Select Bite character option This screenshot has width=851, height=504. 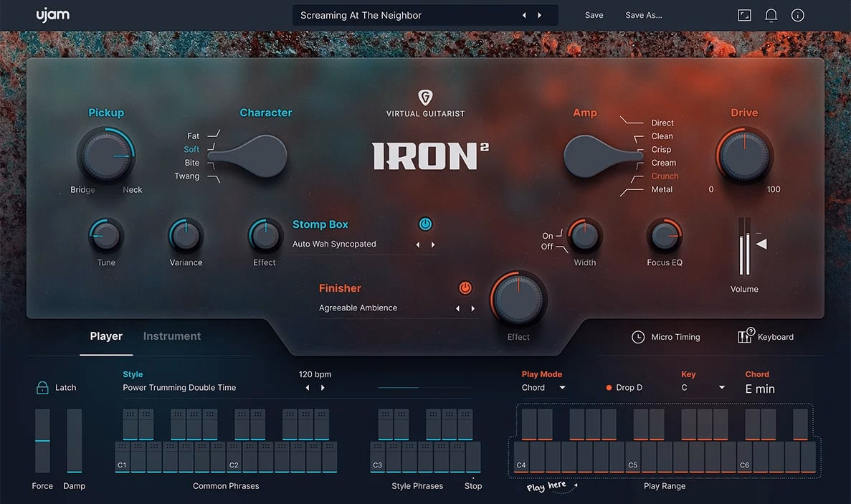(191, 163)
